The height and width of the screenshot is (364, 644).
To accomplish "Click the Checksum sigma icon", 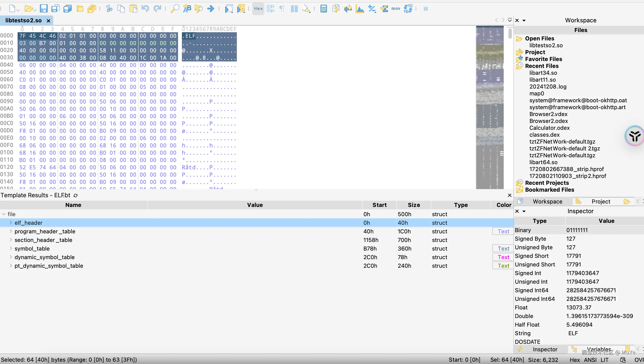I will pyautogui.click(x=384, y=9).
